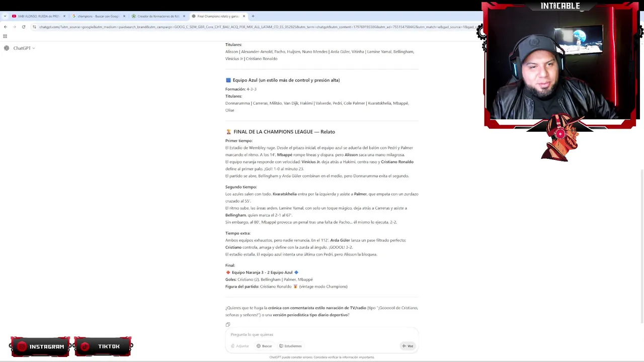Close the 'Creador de formaciones' tab
Image resolution: width=644 pixels, height=362 pixels.
click(184, 16)
